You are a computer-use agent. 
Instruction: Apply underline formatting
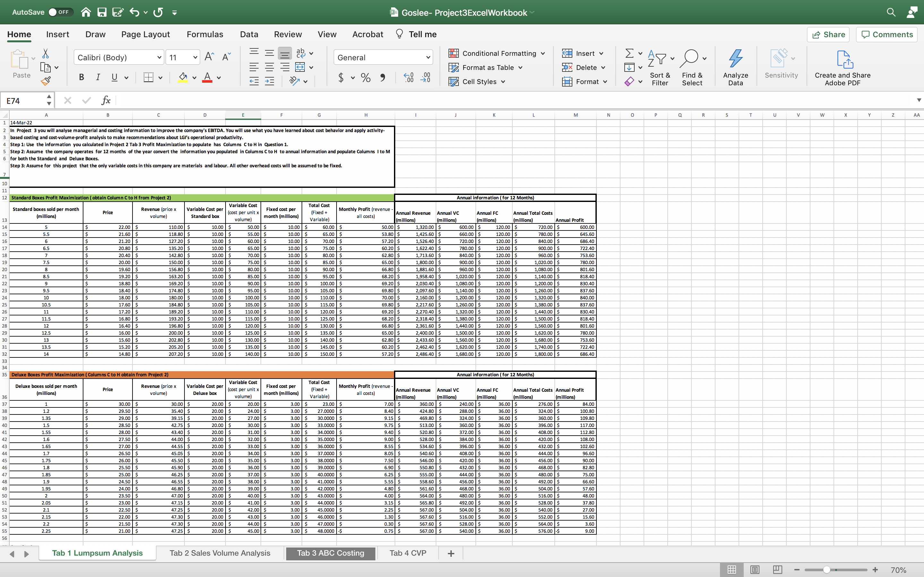pos(114,78)
